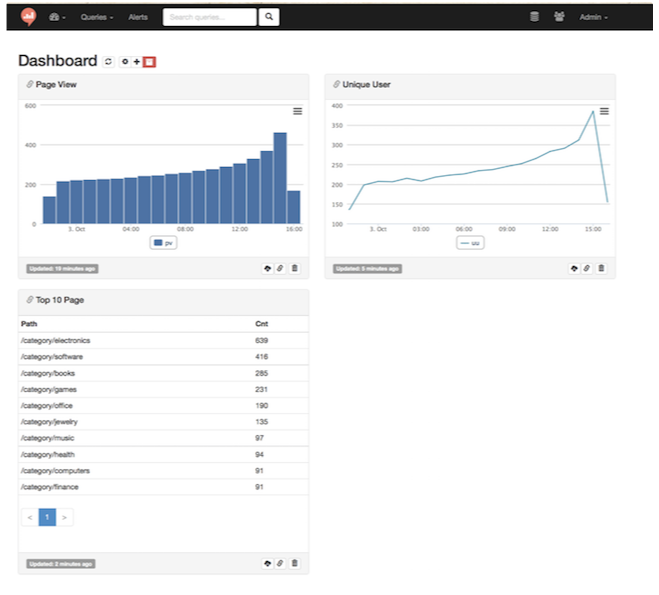The image size is (659, 595).
Task: Click the Redash logo in the navbar
Action: pyautogui.click(x=29, y=17)
